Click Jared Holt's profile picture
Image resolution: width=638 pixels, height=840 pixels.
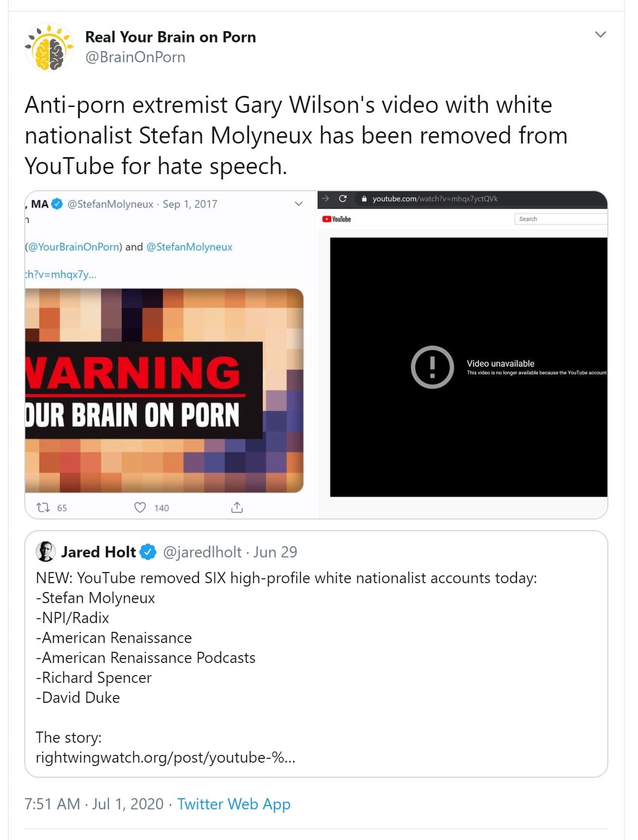[x=46, y=552]
